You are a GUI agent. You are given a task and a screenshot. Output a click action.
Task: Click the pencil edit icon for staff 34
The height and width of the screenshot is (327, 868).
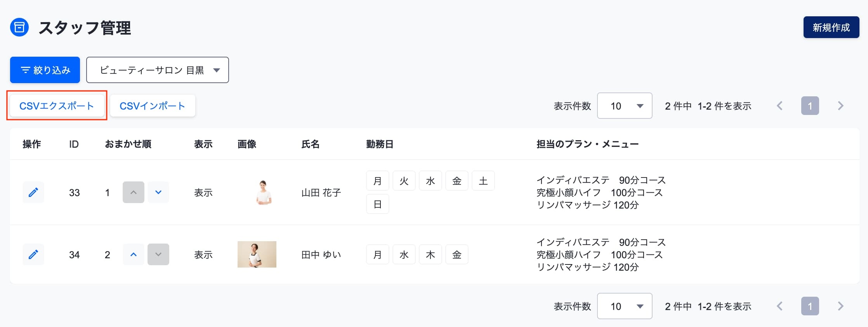click(33, 254)
